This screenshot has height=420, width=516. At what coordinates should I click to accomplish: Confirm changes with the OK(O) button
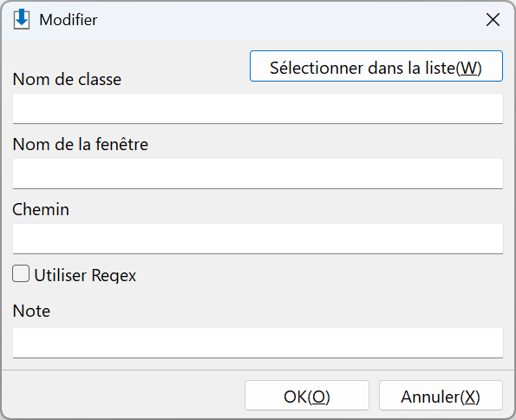tap(307, 396)
